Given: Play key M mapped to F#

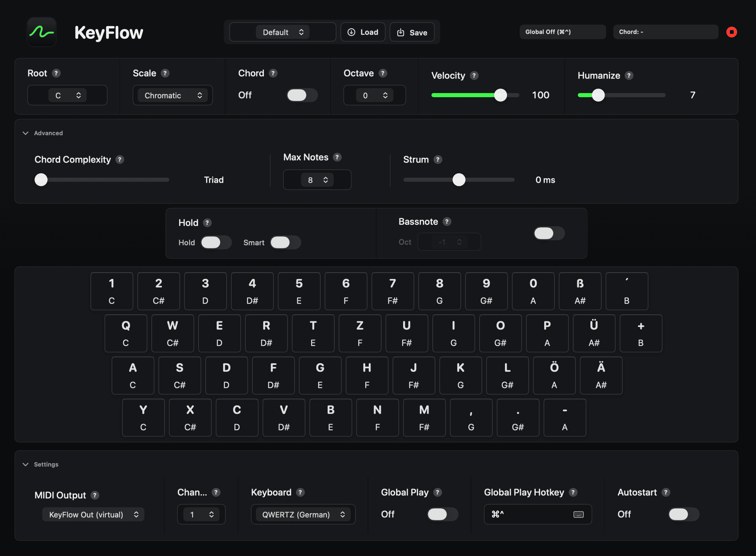Looking at the screenshot, I should [x=424, y=418].
